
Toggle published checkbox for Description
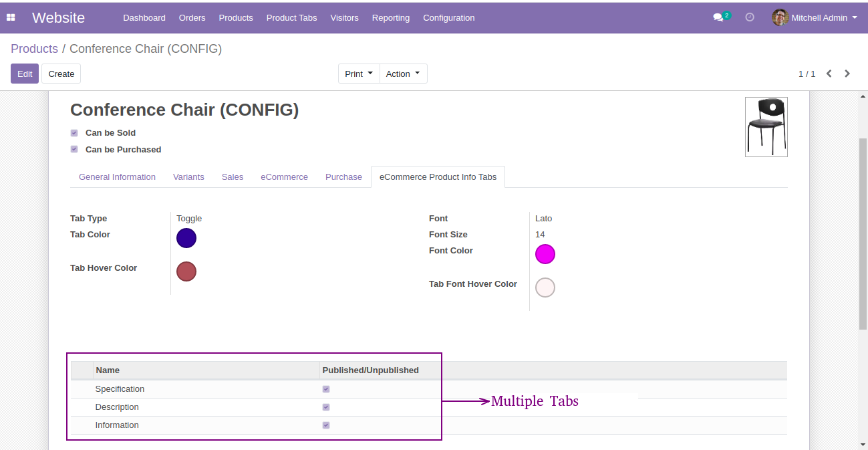326,407
